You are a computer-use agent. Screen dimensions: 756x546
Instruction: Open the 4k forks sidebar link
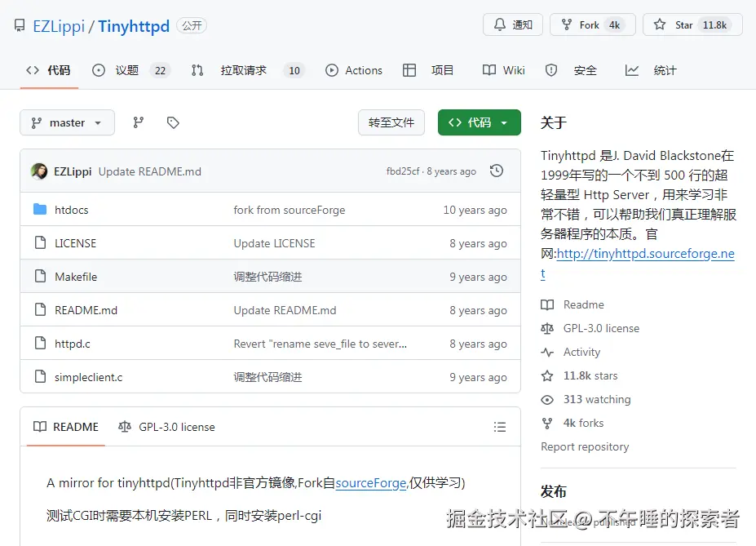583,423
